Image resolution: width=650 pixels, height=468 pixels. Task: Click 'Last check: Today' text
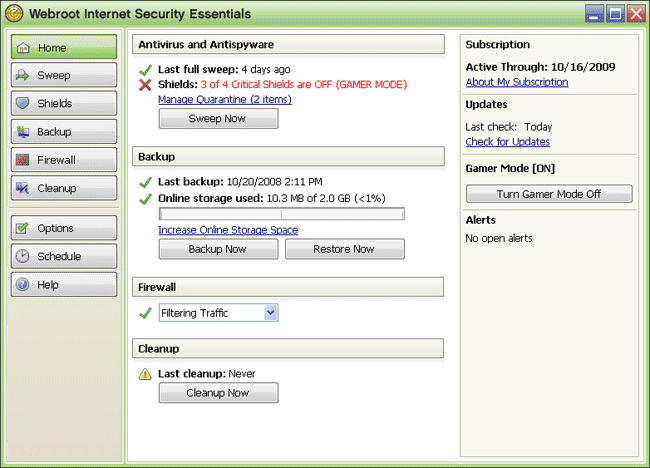click(x=509, y=126)
